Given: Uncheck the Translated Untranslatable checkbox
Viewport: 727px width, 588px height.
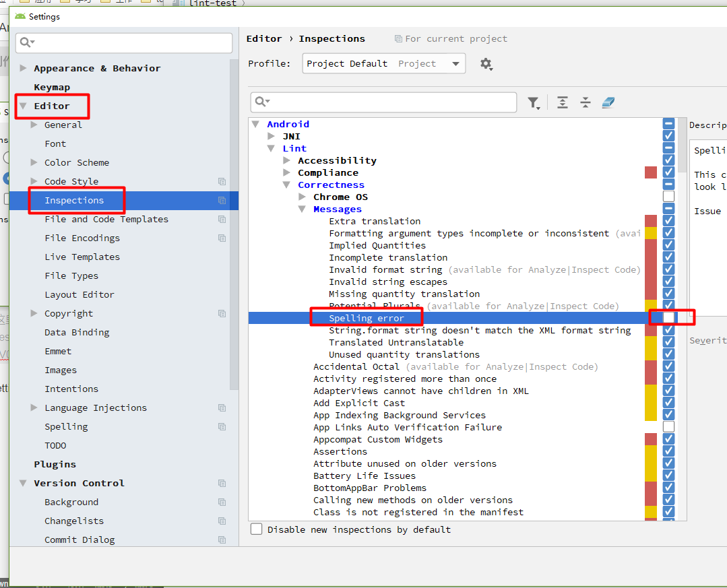Looking at the screenshot, I should [668, 342].
